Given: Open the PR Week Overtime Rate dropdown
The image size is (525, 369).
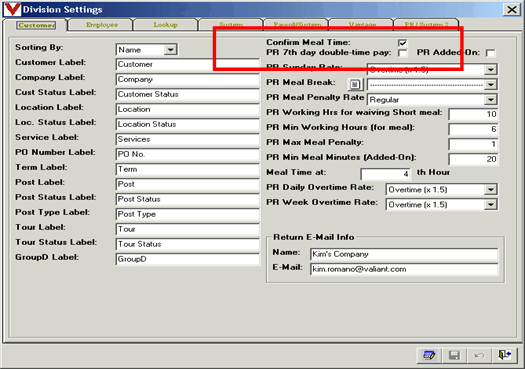Looking at the screenshot, I should (x=491, y=205).
